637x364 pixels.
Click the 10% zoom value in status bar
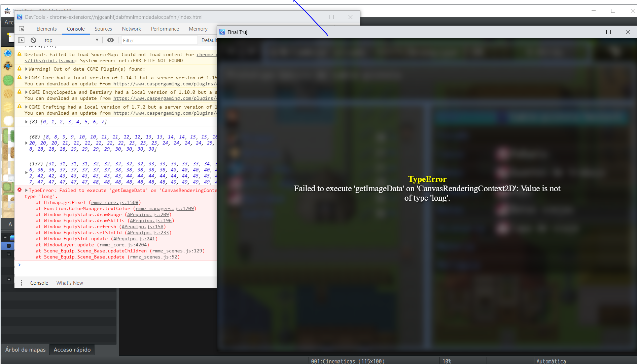tap(447, 361)
